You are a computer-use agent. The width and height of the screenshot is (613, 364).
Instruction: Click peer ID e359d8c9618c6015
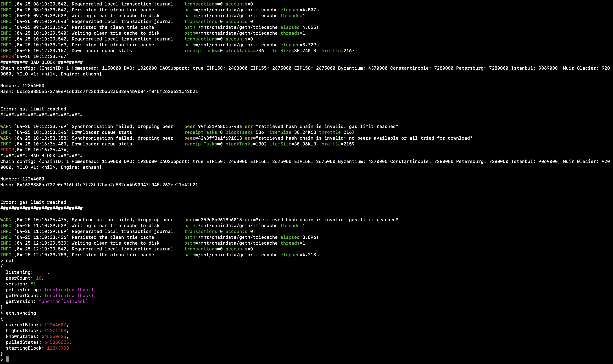(220, 220)
